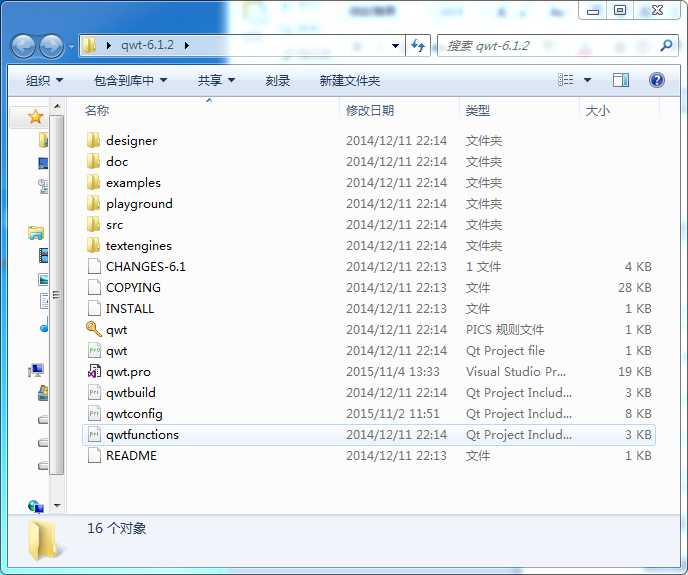Click the qwtfunctions file name

[143, 435]
